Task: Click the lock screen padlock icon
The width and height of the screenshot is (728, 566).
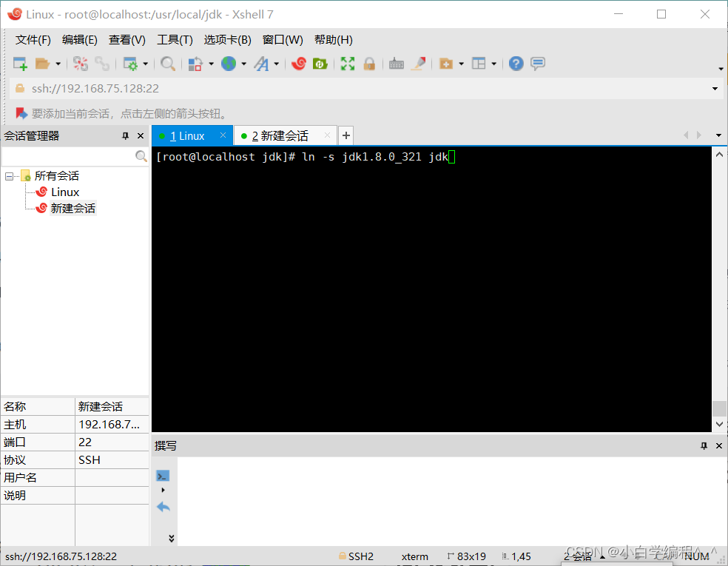Action: tap(370, 64)
